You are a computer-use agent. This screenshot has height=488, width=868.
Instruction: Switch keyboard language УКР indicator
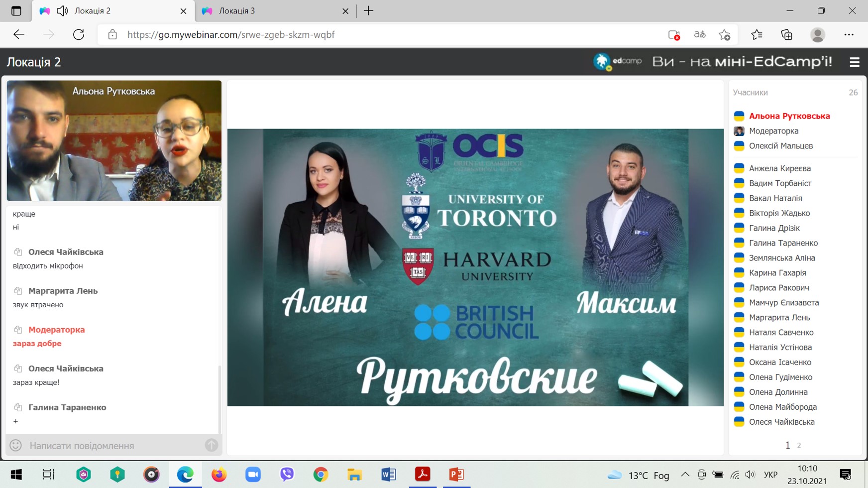click(770, 475)
